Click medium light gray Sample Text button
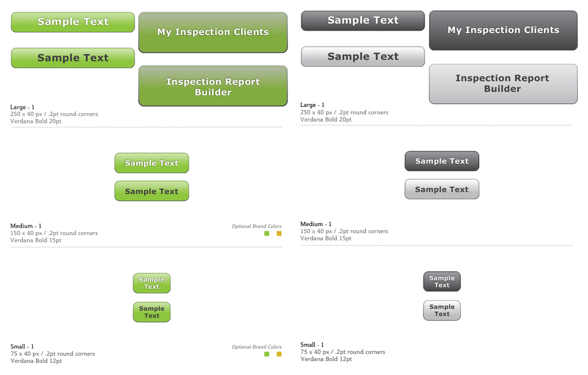The height and width of the screenshot is (375, 588). 442,189
